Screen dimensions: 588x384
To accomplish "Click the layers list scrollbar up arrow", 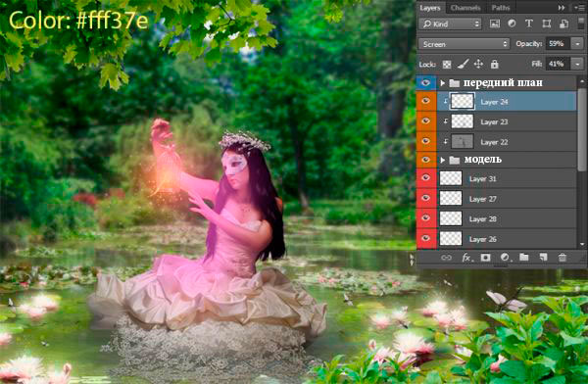I will coord(581,80).
